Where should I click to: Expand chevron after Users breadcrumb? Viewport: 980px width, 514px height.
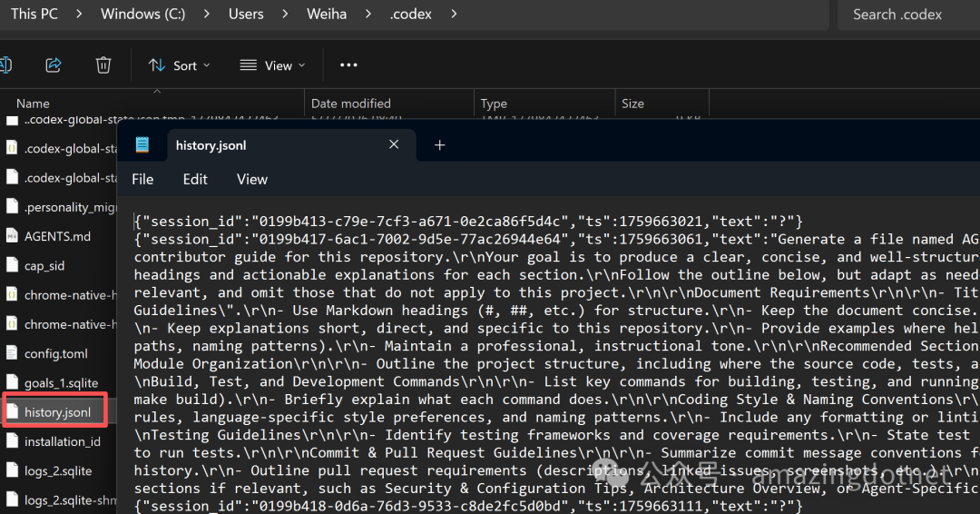[285, 14]
